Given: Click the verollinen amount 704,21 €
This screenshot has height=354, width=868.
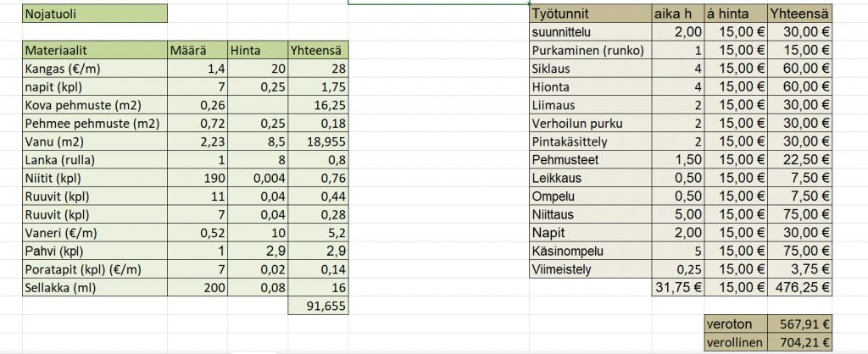Looking at the screenshot, I should coord(800,342).
